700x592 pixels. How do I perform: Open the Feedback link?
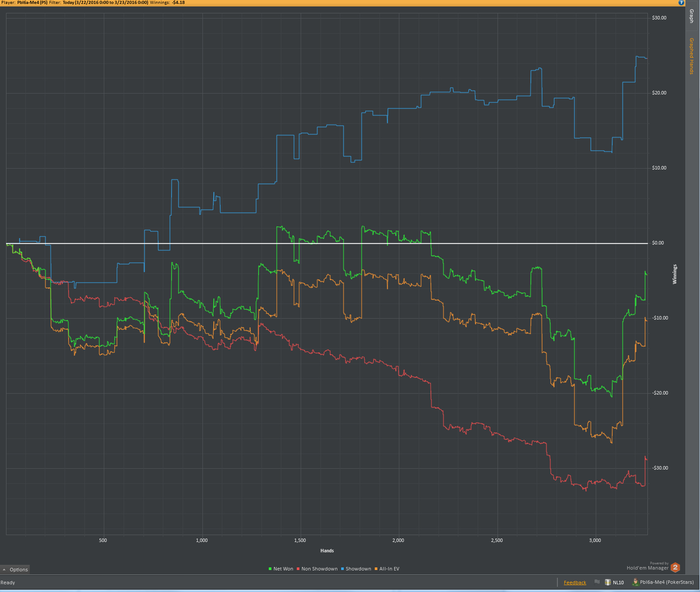575,583
